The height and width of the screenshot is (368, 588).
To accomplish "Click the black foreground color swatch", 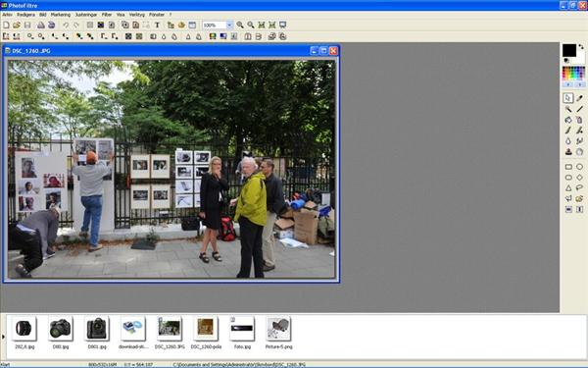I will click(568, 50).
